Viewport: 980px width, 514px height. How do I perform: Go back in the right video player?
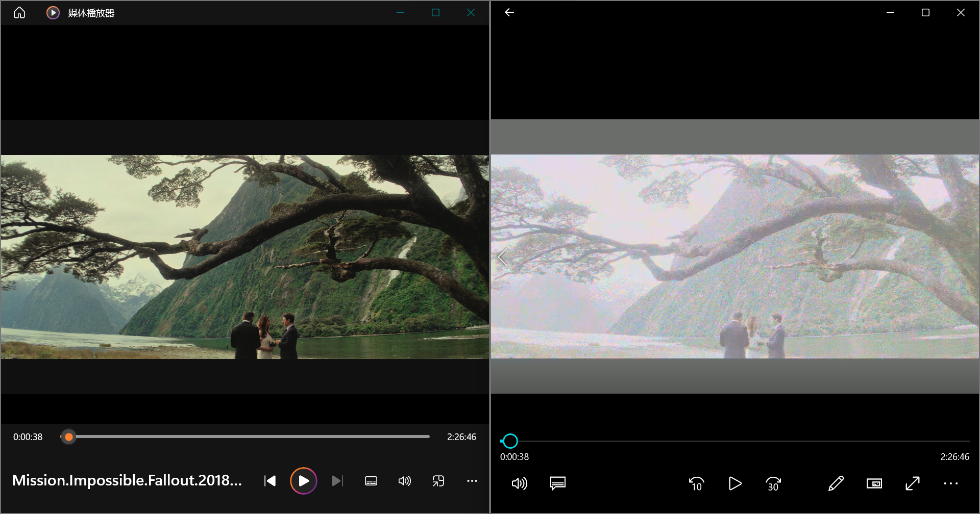[x=509, y=12]
